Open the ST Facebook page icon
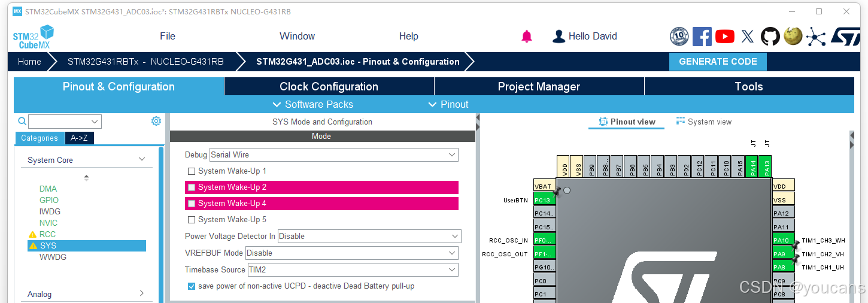The height and width of the screenshot is (303, 868). [x=702, y=37]
